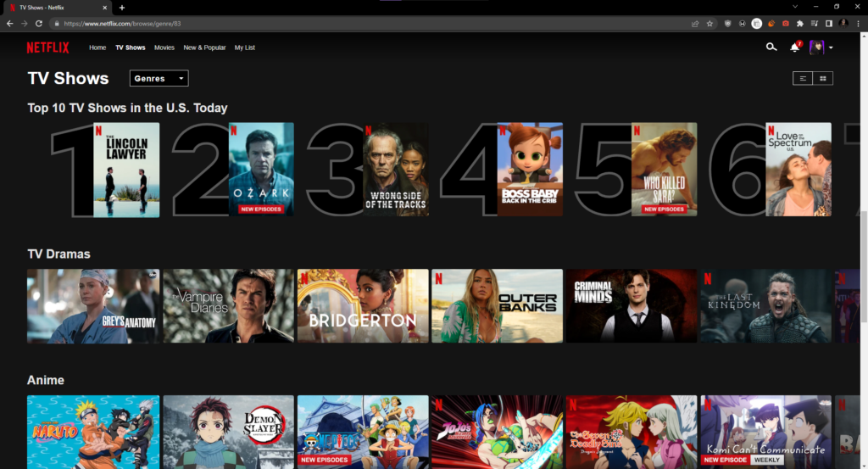The width and height of the screenshot is (868, 469).
Task: Open a new browser tab
Action: 122,8
